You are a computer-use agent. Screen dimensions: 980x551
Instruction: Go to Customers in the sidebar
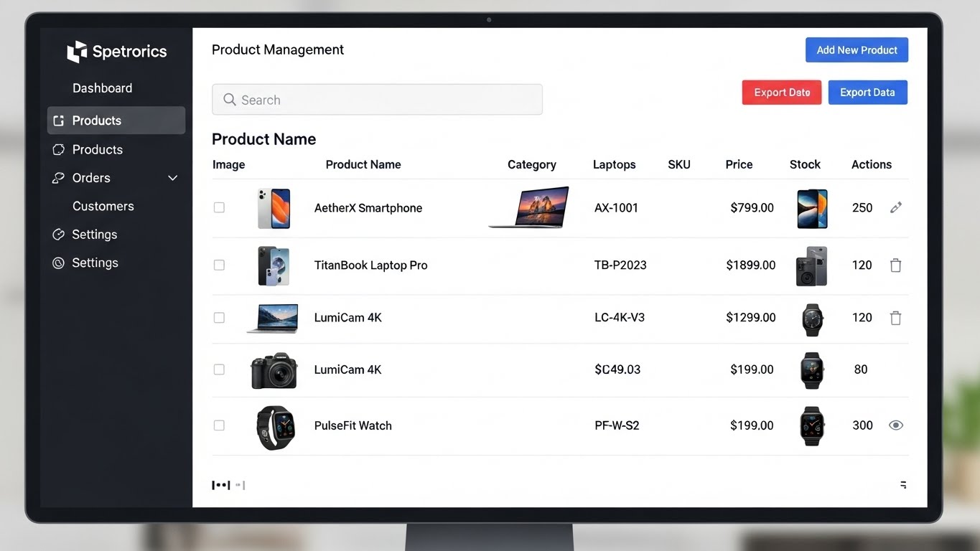click(x=103, y=206)
